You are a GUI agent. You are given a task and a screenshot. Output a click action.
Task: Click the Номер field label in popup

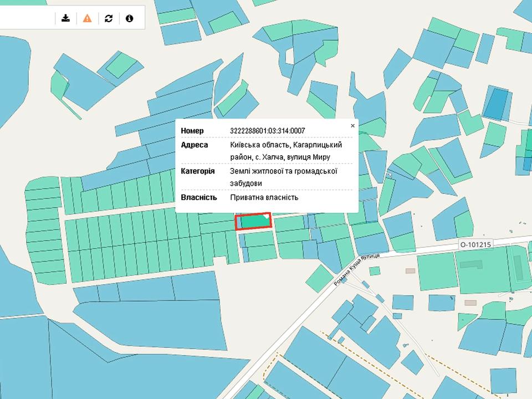pos(192,131)
